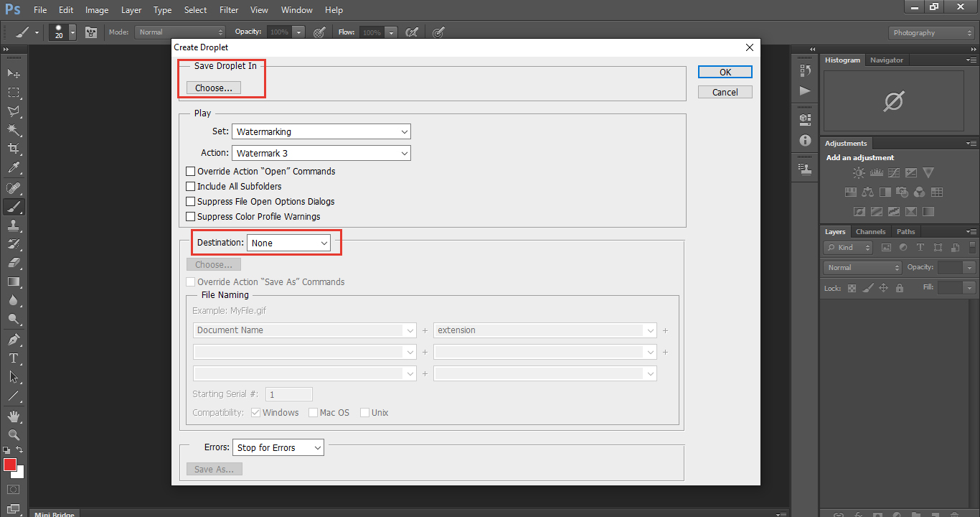Image resolution: width=980 pixels, height=517 pixels.
Task: Add a Photo Filter adjustment
Action: point(903,192)
